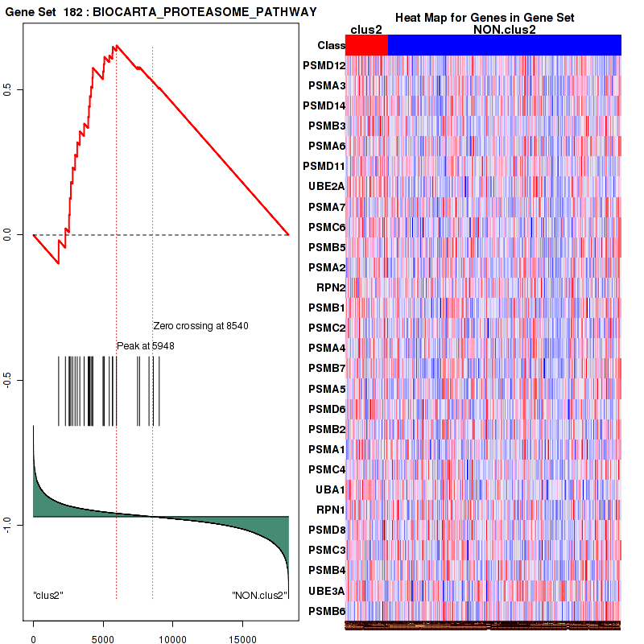Click the 0.5 tick label on the y-axis

pyautogui.click(x=7, y=89)
